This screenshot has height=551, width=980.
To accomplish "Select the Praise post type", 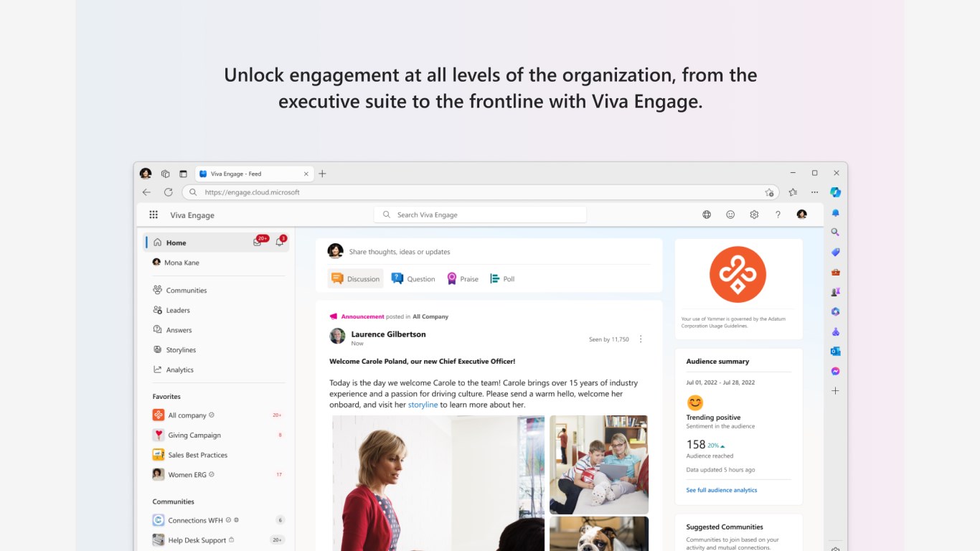I will tap(463, 278).
